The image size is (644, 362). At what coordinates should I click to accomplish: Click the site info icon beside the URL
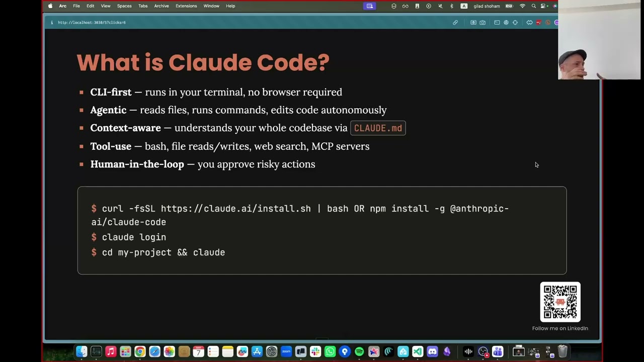click(x=51, y=23)
